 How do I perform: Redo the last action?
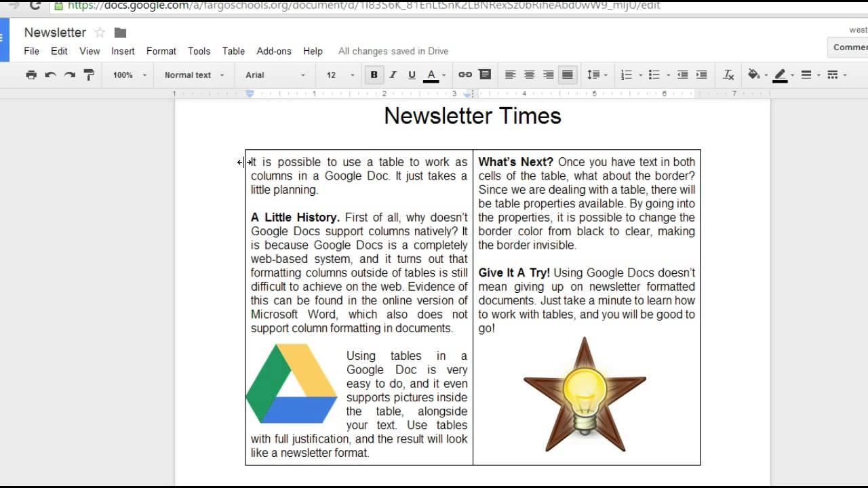[x=69, y=75]
